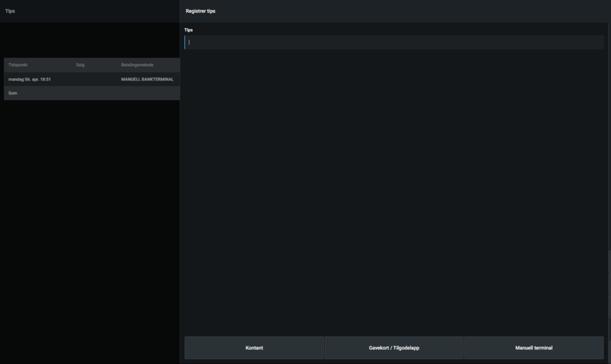Click the Salg column header

click(x=80, y=64)
